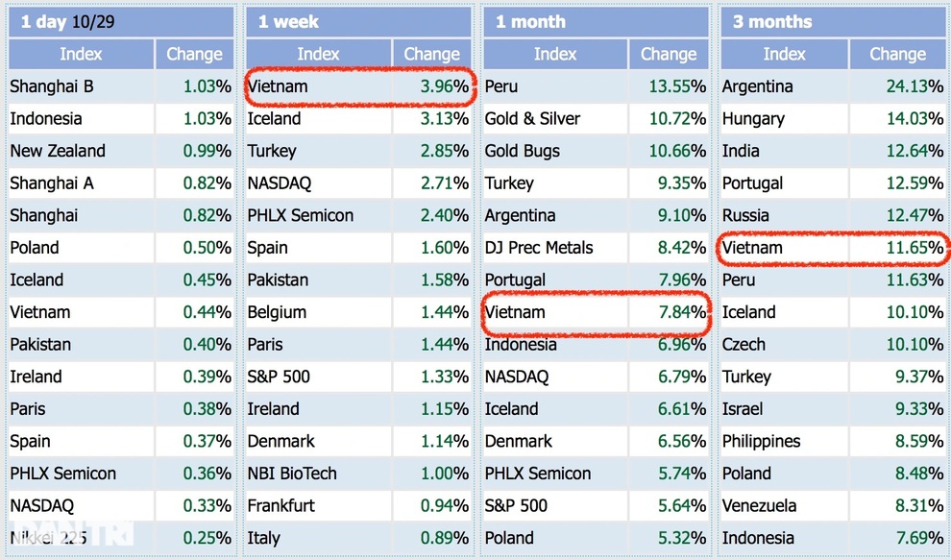Click the "1 month" panel title

pos(530,22)
